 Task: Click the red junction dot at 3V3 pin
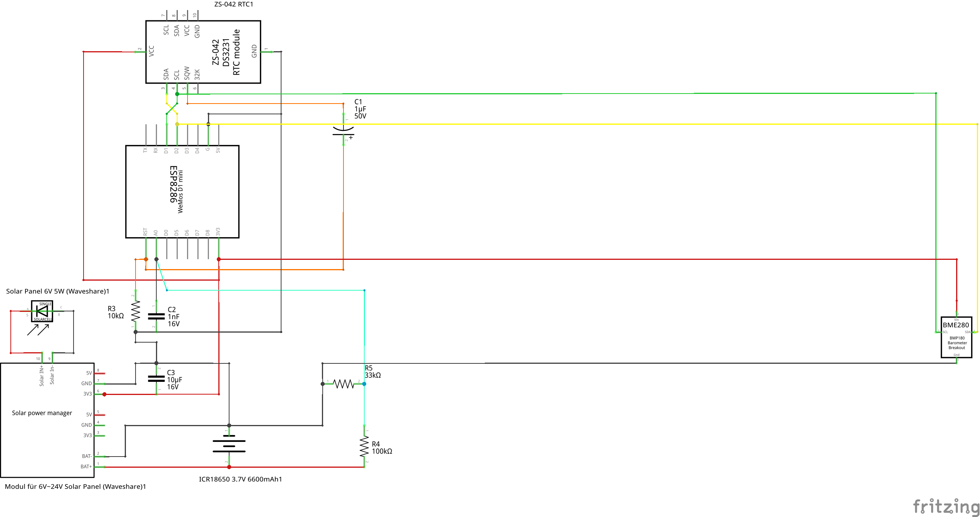point(219,259)
